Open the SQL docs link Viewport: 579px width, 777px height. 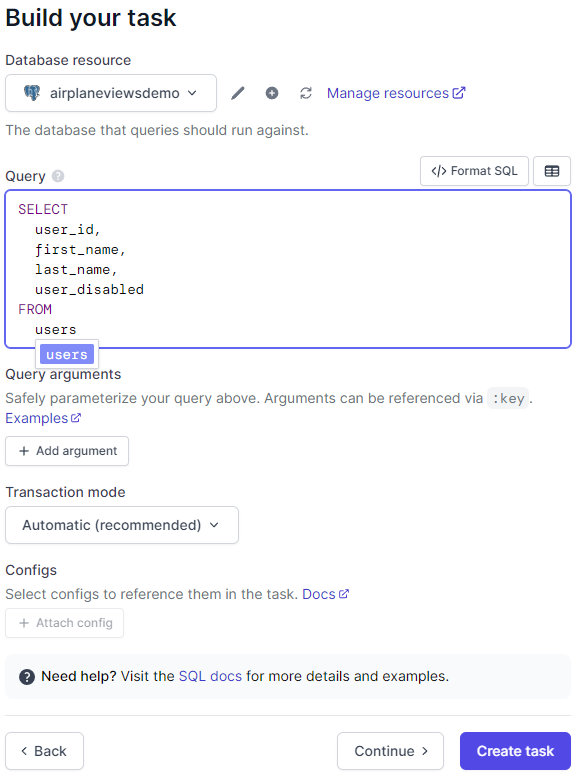click(210, 676)
